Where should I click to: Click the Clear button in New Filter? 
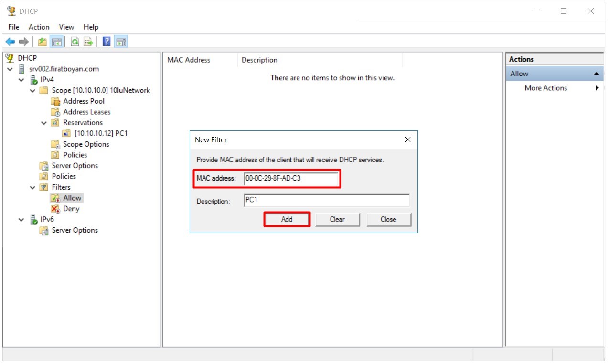point(337,219)
